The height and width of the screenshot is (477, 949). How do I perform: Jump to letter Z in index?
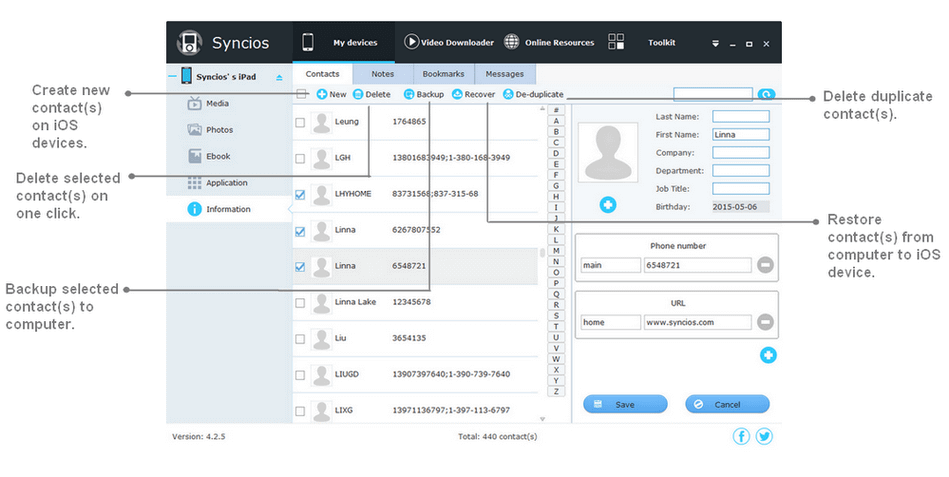pyautogui.click(x=556, y=391)
